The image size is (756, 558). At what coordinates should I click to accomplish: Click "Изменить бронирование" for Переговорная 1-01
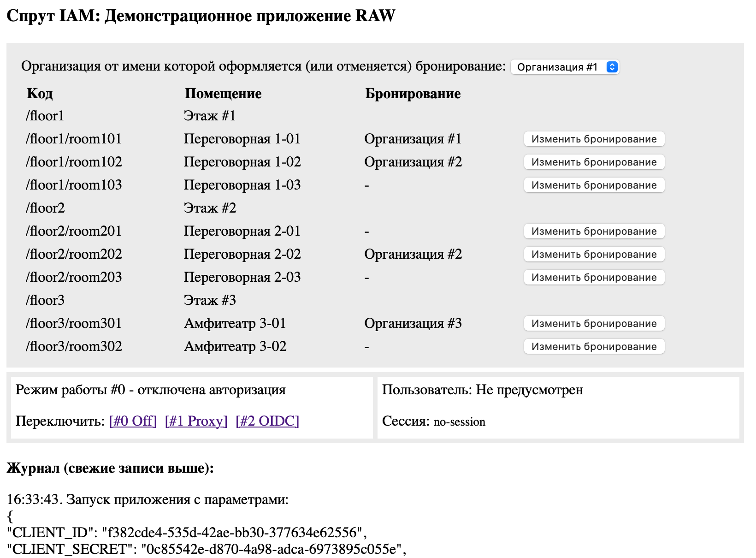(x=594, y=139)
